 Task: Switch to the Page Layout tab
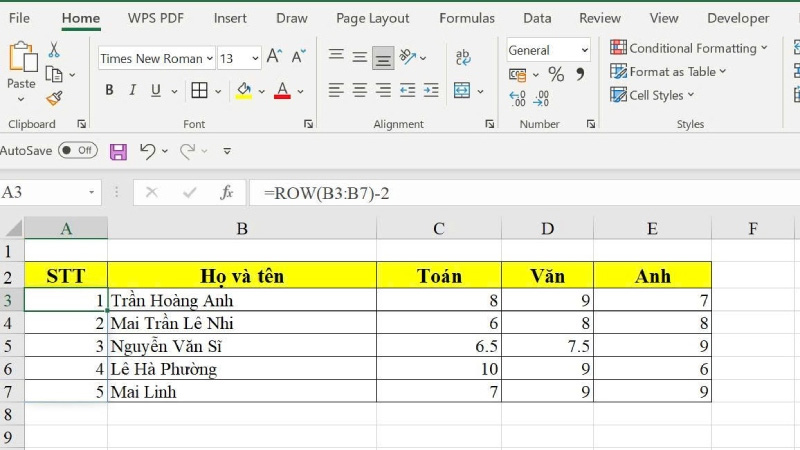click(x=372, y=18)
